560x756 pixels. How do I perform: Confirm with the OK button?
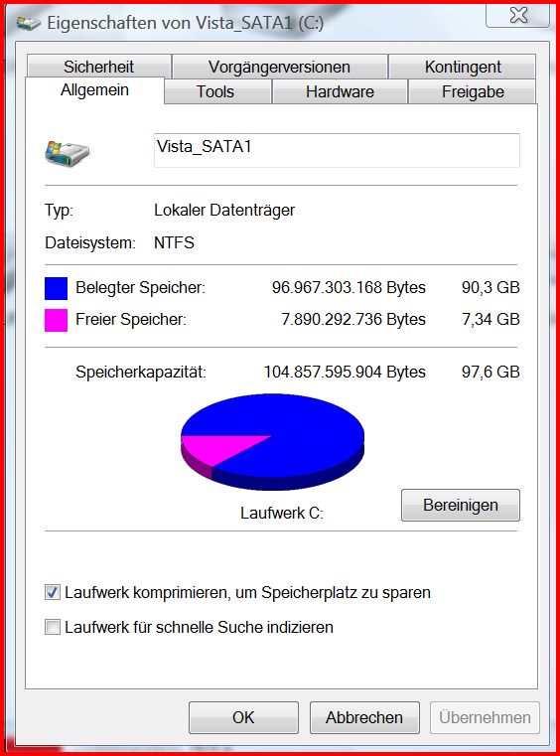point(243,717)
